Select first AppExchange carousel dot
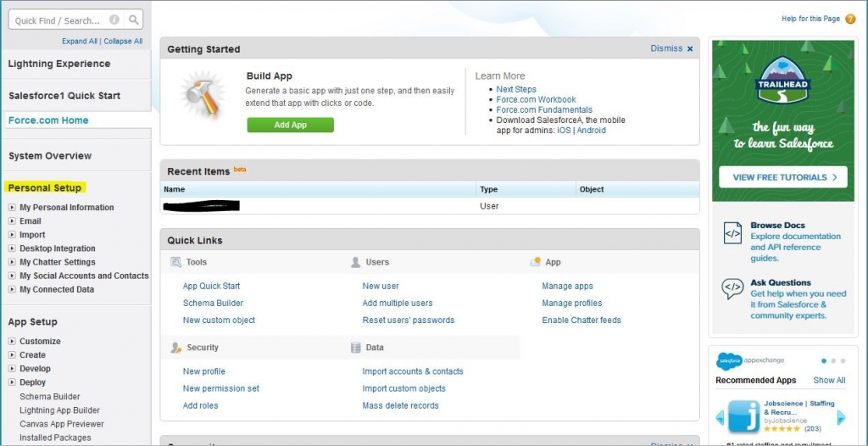Image resolution: width=868 pixels, height=446 pixels. tap(824, 360)
